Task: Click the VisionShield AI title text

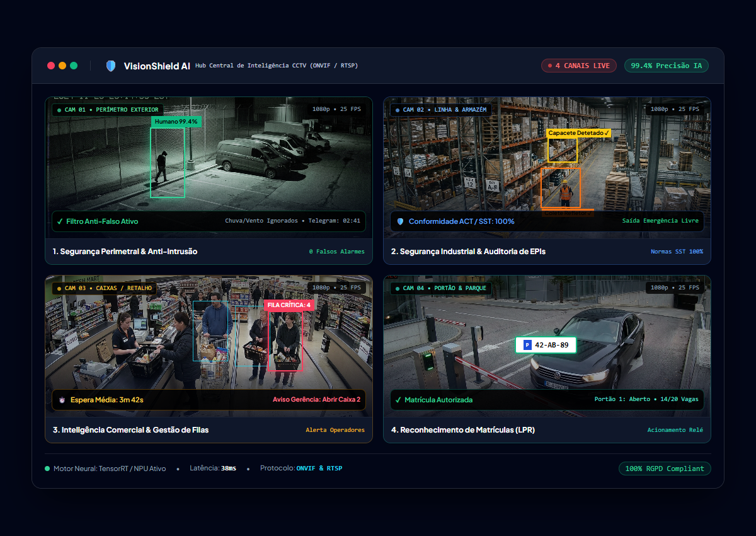Action: coord(157,66)
